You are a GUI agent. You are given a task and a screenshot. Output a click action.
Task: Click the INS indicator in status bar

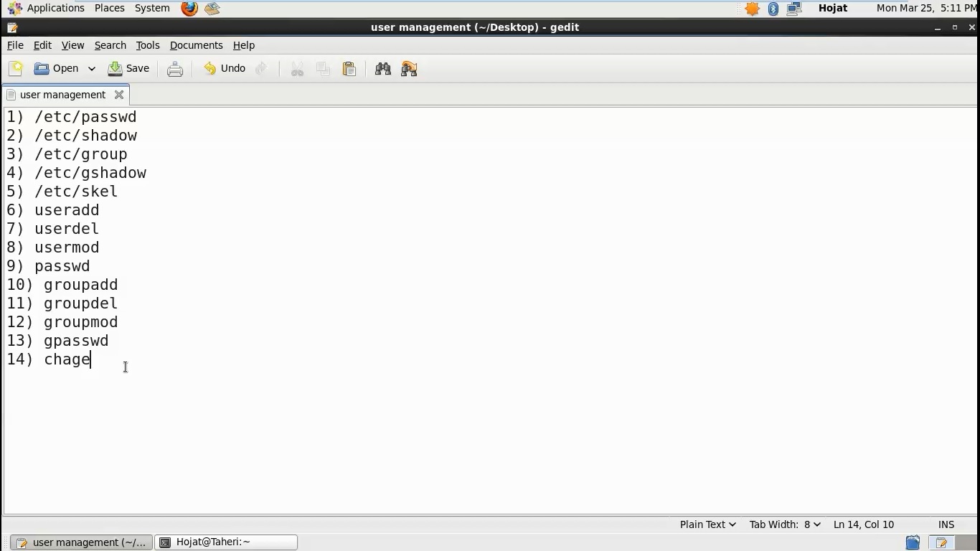946,524
